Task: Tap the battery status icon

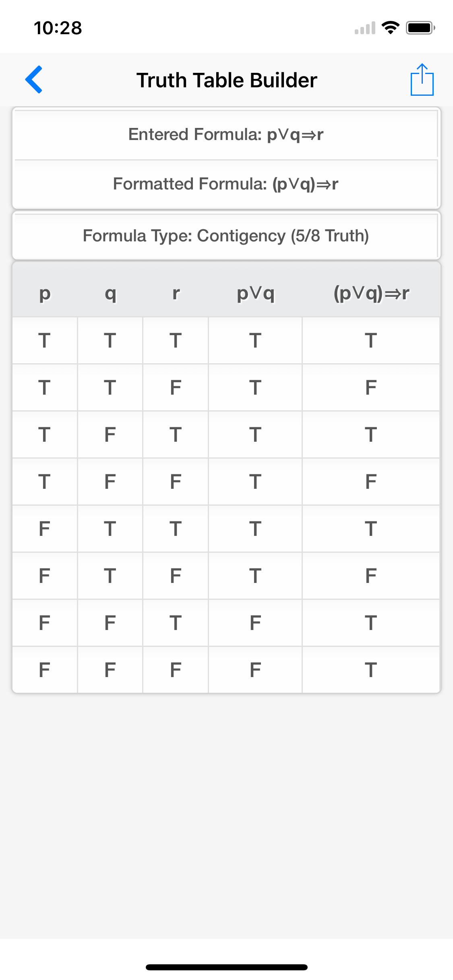Action: click(x=420, y=28)
